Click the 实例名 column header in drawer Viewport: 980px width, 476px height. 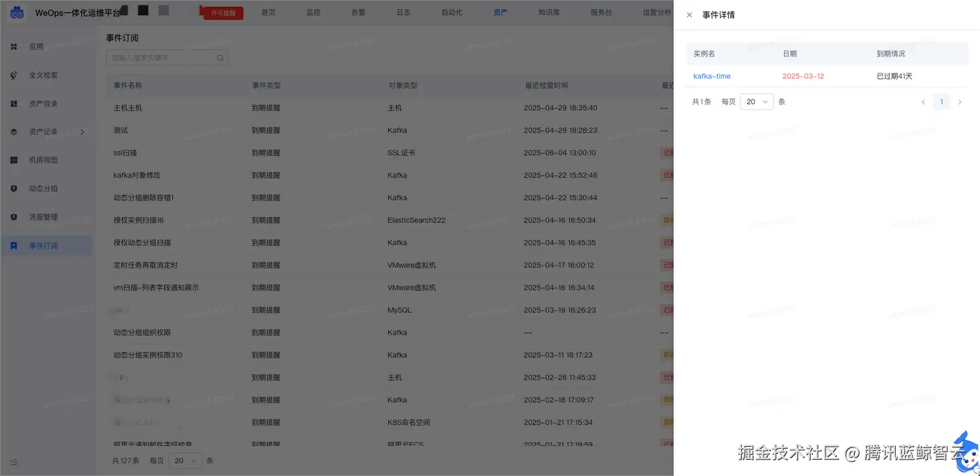point(704,54)
